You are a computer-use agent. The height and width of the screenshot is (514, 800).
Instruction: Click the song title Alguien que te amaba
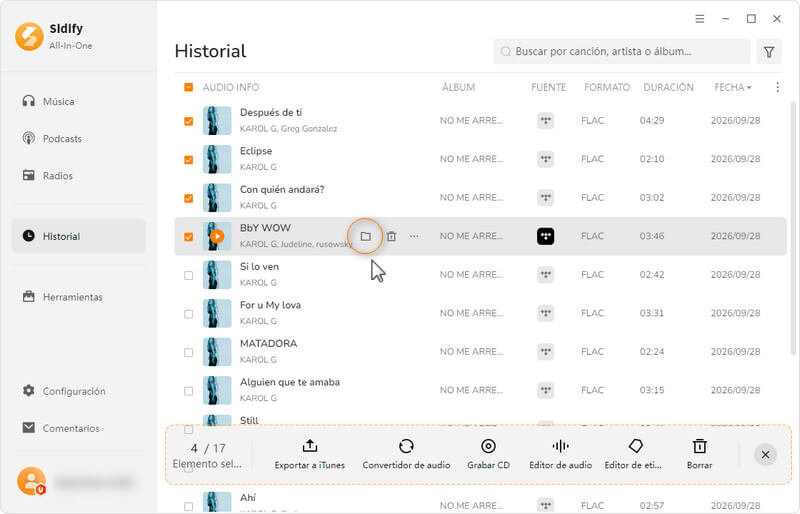coord(290,382)
